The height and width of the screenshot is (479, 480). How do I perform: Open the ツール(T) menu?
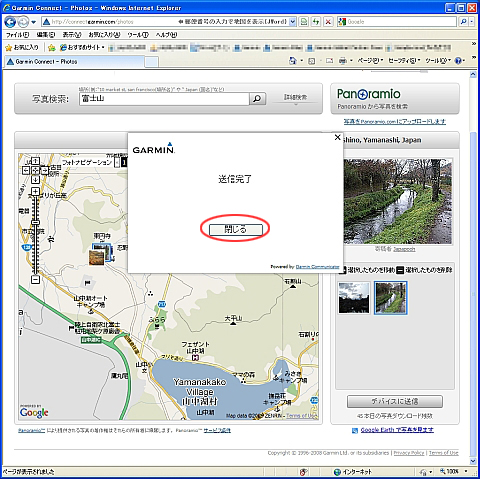pyautogui.click(x=138, y=35)
